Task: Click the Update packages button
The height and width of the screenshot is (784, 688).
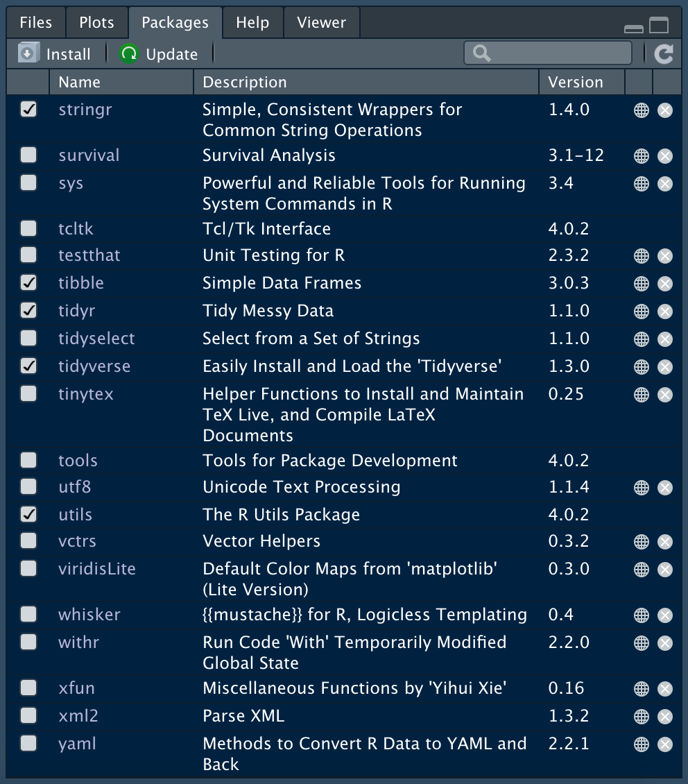Action: coord(160,53)
